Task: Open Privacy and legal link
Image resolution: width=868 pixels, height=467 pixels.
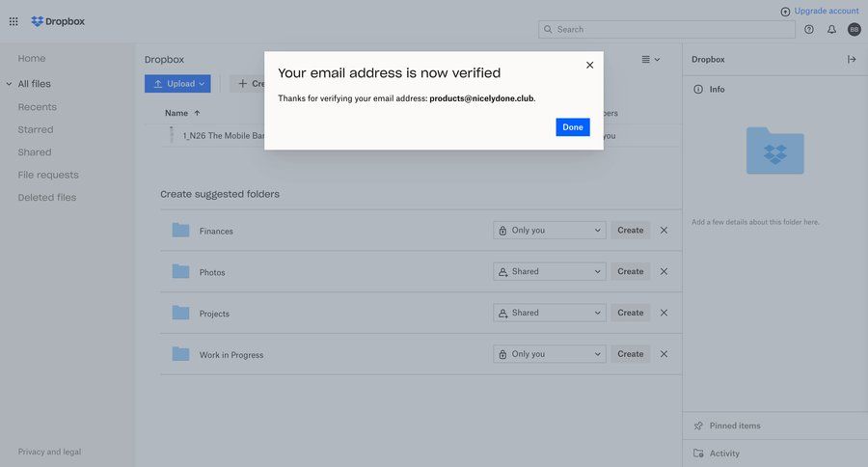Action: 49,452
